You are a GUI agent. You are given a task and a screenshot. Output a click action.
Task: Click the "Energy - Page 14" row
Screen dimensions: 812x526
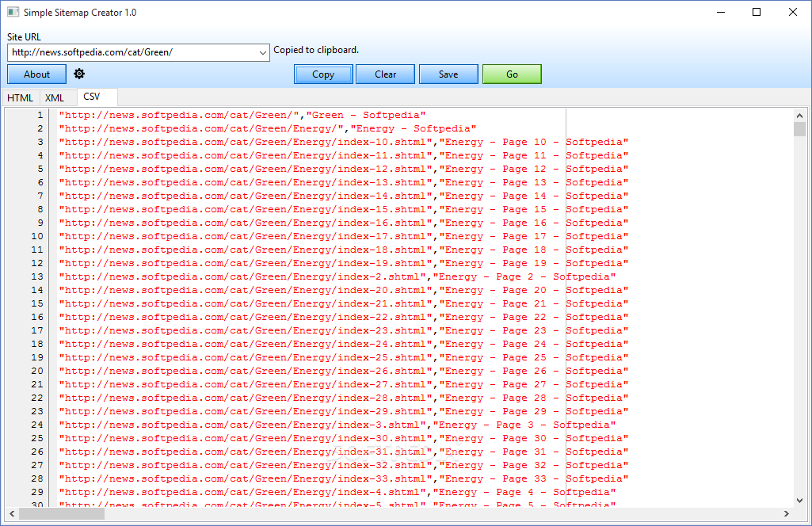[343, 196]
